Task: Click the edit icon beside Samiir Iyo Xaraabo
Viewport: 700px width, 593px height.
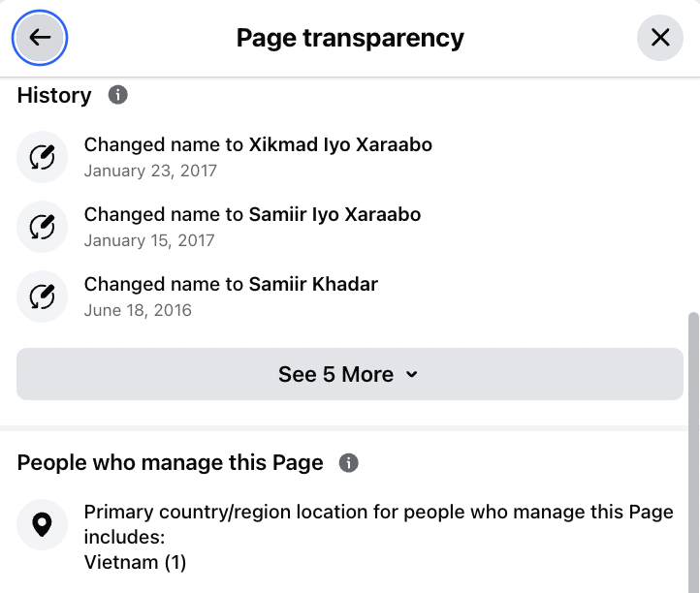Action: [43, 227]
